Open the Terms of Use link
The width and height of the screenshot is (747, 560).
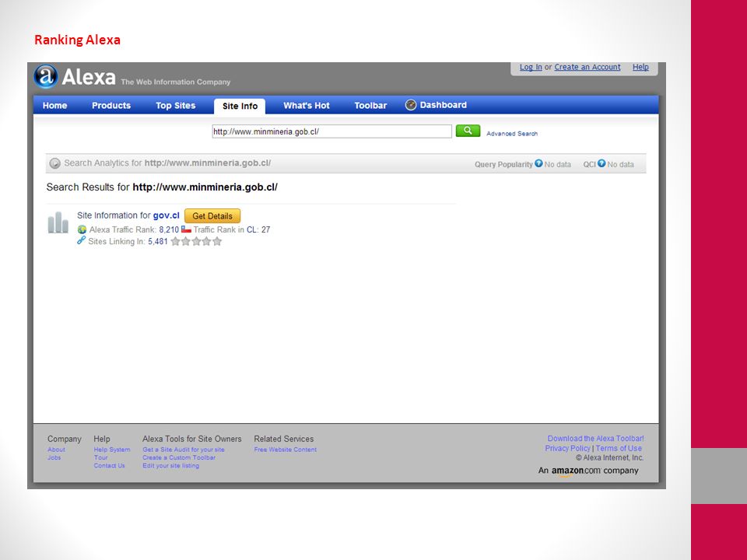pyautogui.click(x=619, y=448)
